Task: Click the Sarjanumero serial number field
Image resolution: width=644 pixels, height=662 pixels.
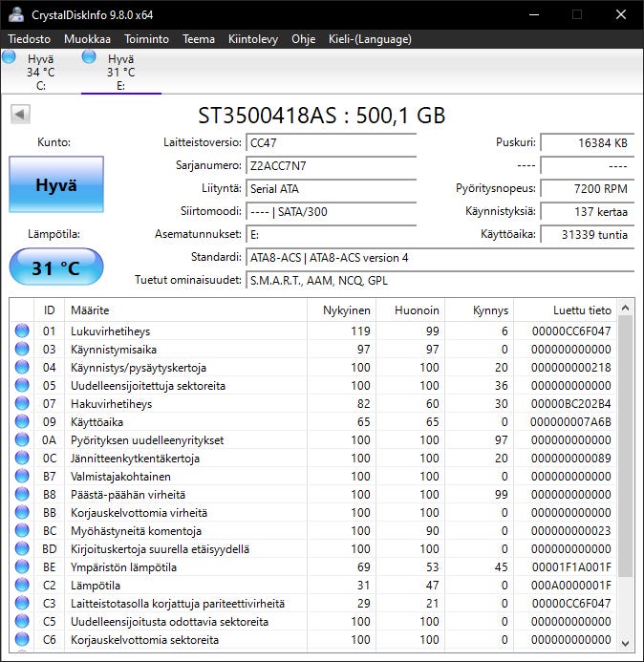Action: coord(331,166)
